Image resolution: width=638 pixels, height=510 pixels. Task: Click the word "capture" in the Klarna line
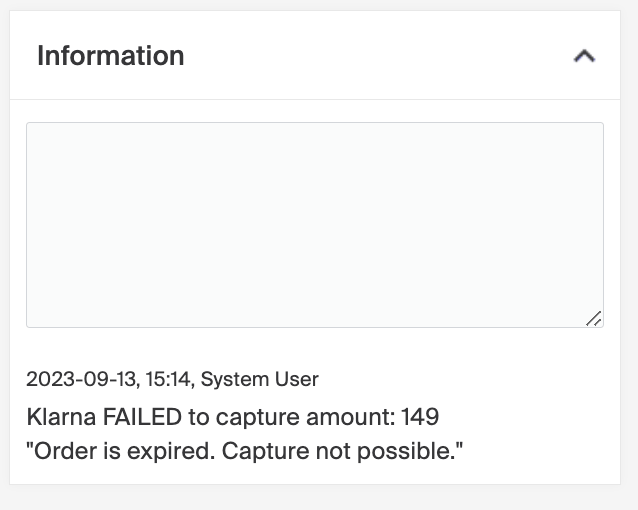[x=251, y=416]
